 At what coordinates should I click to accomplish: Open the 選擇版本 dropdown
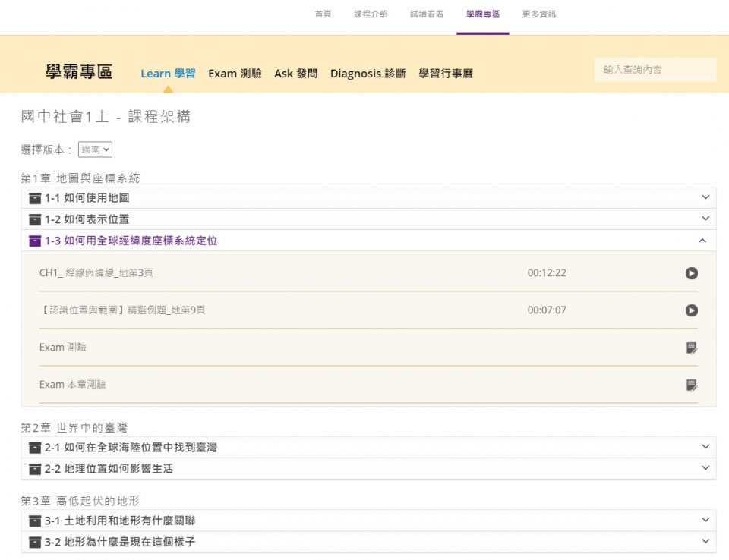pyautogui.click(x=96, y=149)
